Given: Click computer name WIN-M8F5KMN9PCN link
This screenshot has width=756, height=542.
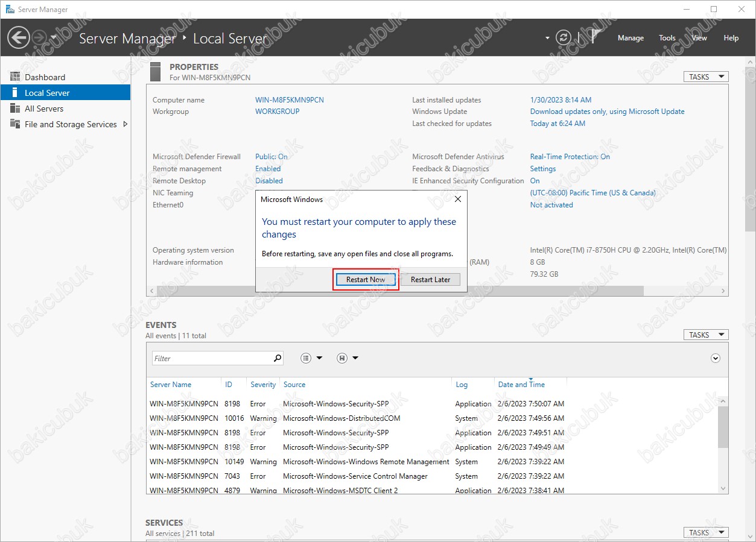Looking at the screenshot, I should [290, 100].
